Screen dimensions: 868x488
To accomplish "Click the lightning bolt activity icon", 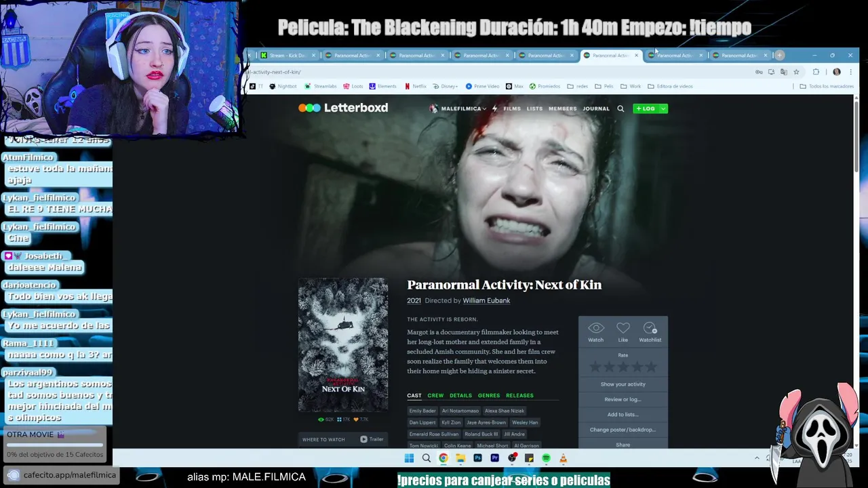I will (x=495, y=108).
